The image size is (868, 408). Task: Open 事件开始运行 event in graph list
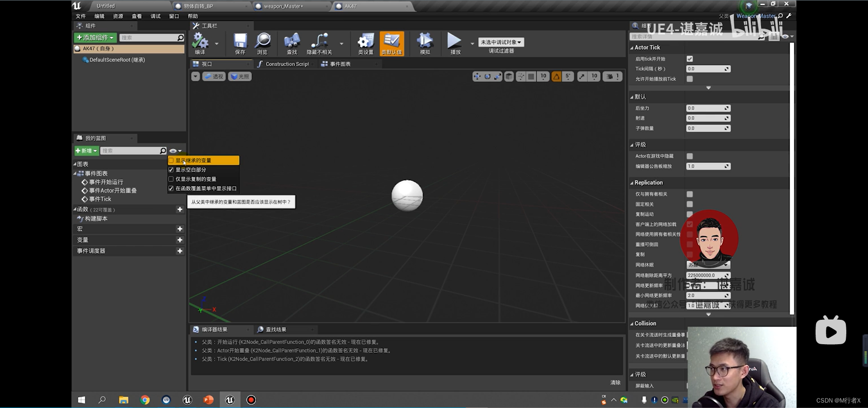click(x=106, y=182)
